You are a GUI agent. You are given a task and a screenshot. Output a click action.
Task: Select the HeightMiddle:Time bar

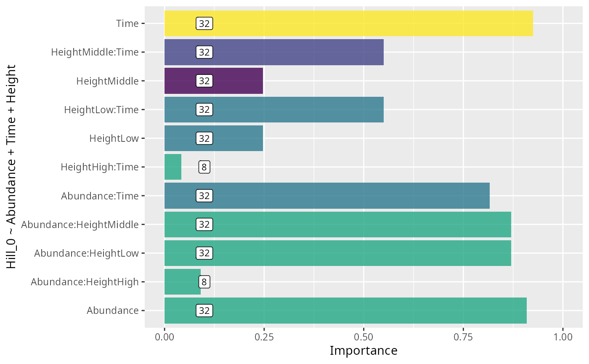pos(294,52)
